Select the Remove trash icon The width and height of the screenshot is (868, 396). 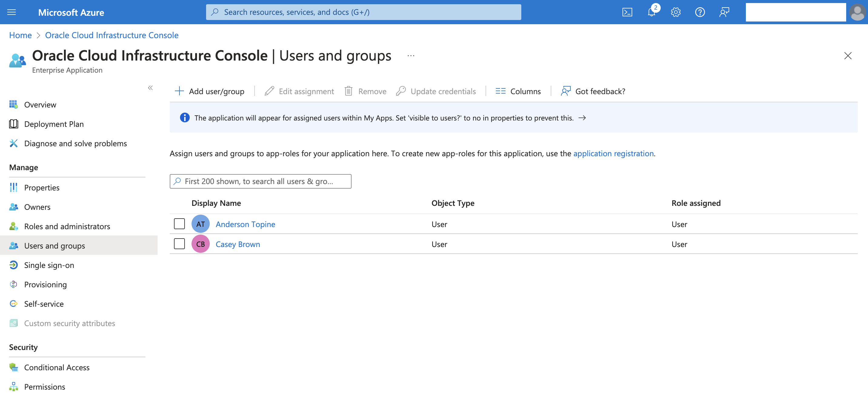(x=349, y=91)
